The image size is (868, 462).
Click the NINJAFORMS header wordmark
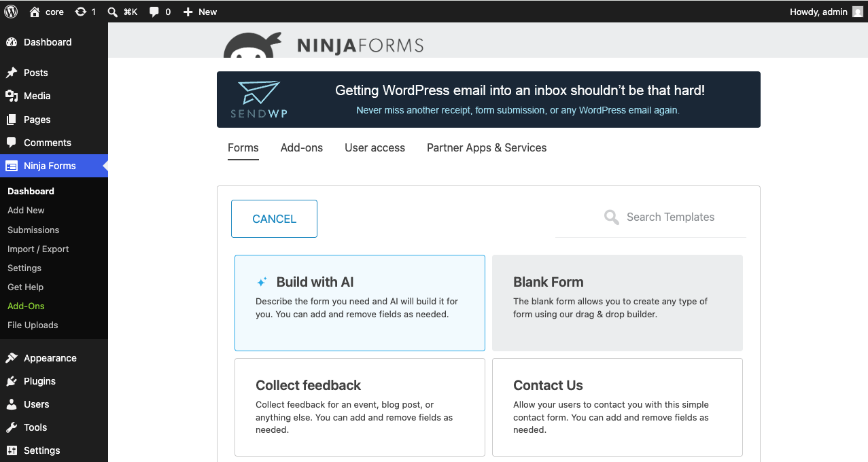point(360,46)
